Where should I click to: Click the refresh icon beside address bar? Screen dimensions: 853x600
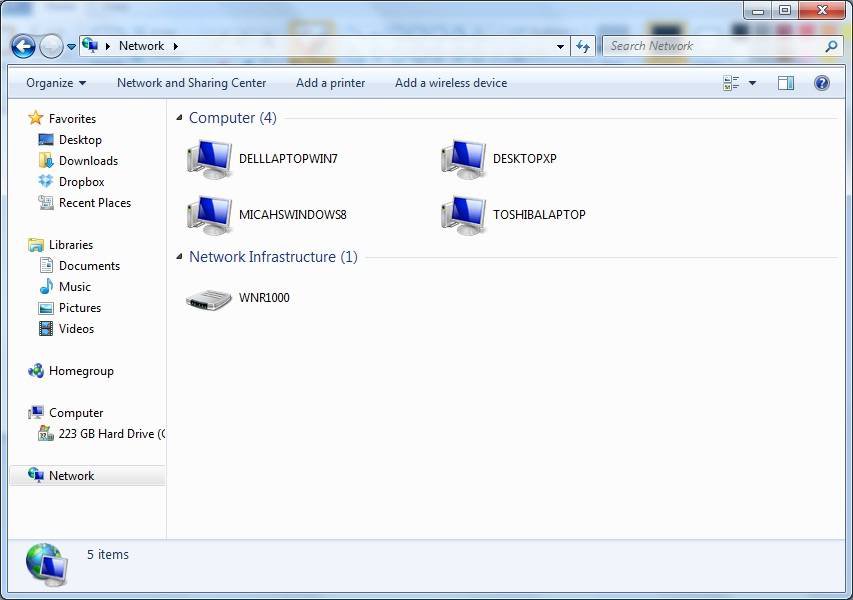tap(584, 46)
